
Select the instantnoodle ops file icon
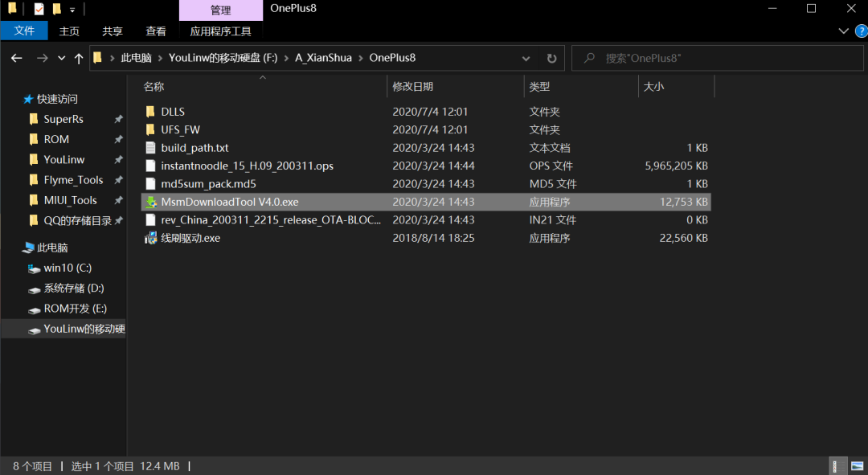[150, 166]
